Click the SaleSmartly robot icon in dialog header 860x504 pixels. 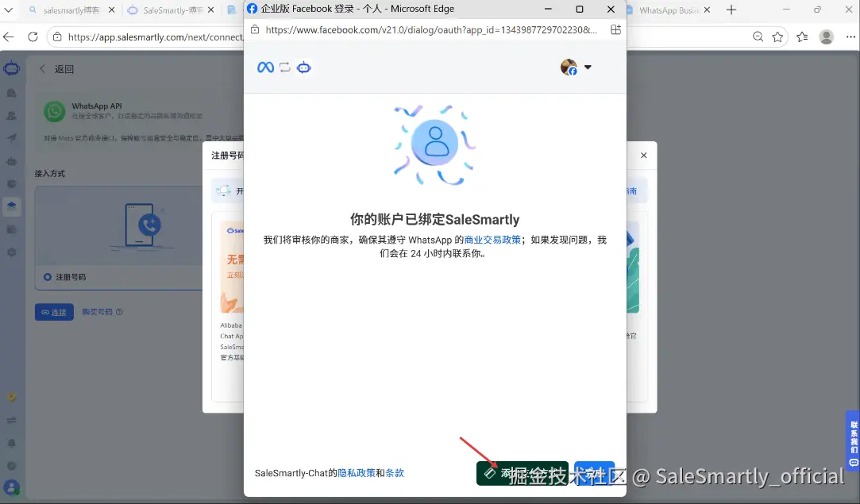[x=303, y=67]
